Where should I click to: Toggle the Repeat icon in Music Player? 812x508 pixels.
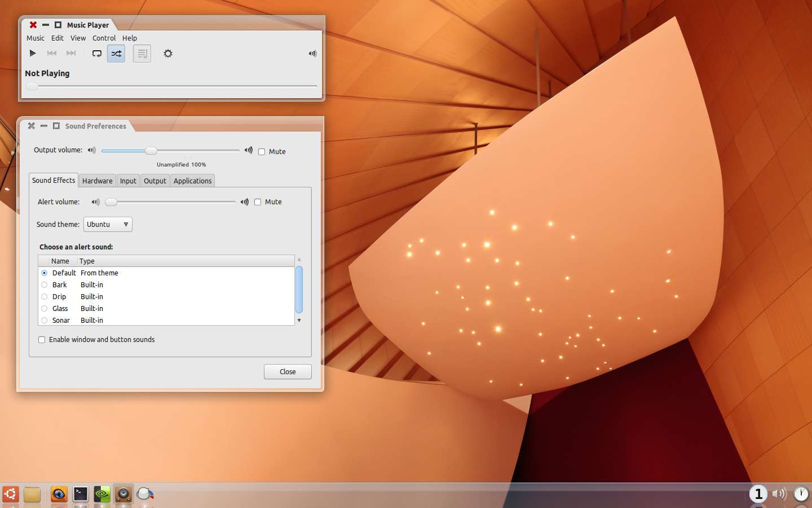point(97,54)
